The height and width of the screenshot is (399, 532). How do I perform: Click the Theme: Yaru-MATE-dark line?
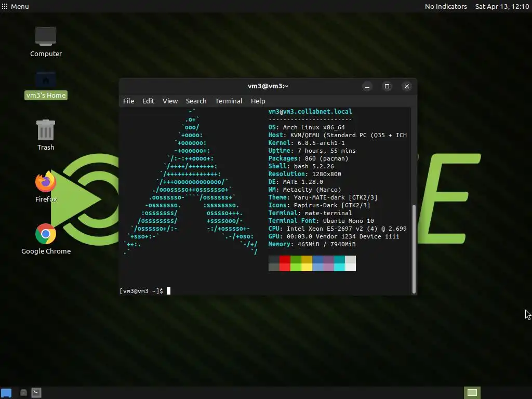(323, 197)
